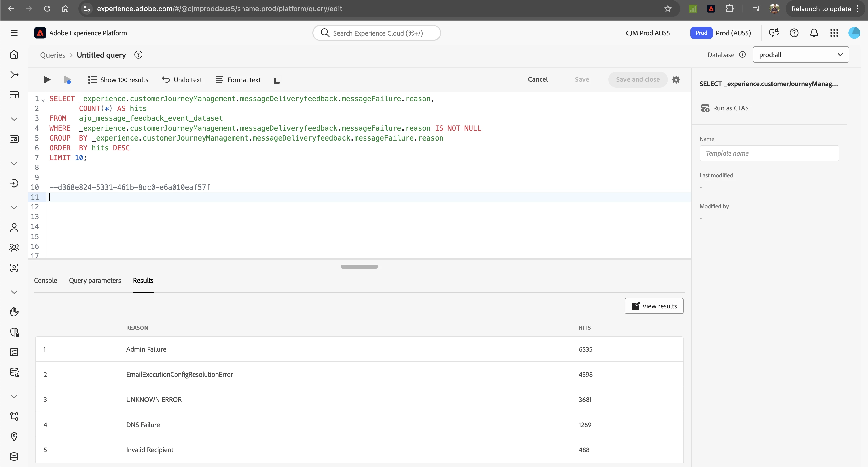Click the Template name input field
The height and width of the screenshot is (467, 868).
click(x=769, y=153)
